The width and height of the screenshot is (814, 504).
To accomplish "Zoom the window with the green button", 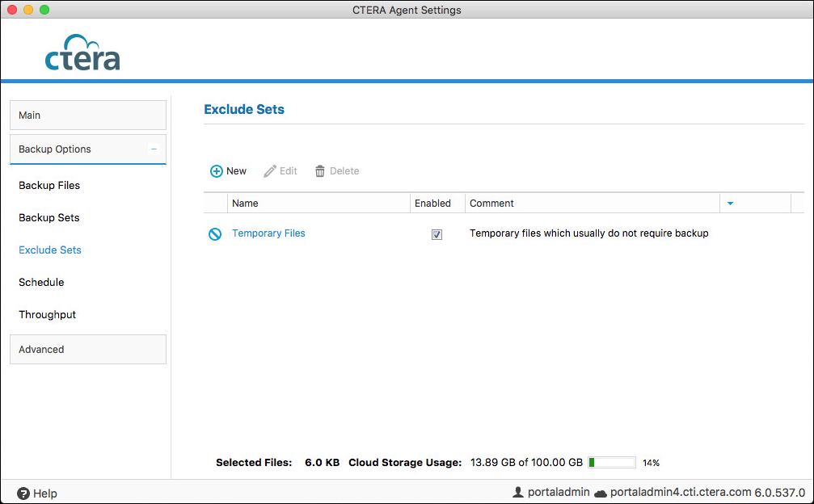I will coord(44,10).
